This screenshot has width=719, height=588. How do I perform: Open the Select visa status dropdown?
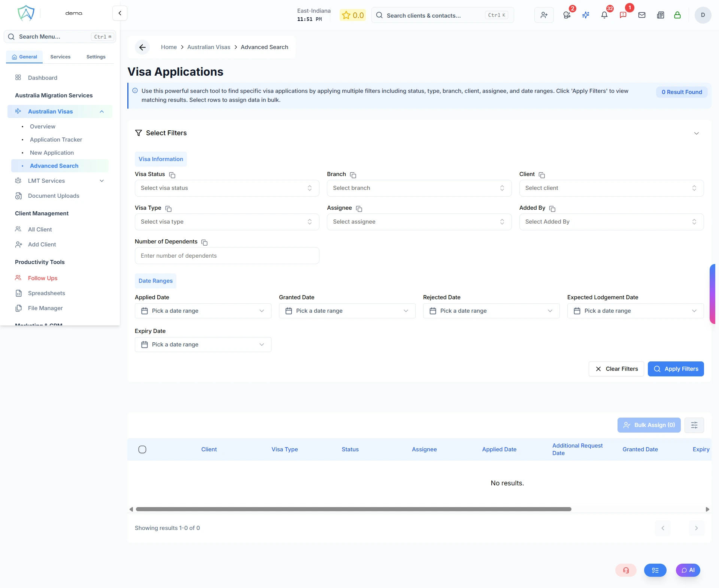point(227,188)
